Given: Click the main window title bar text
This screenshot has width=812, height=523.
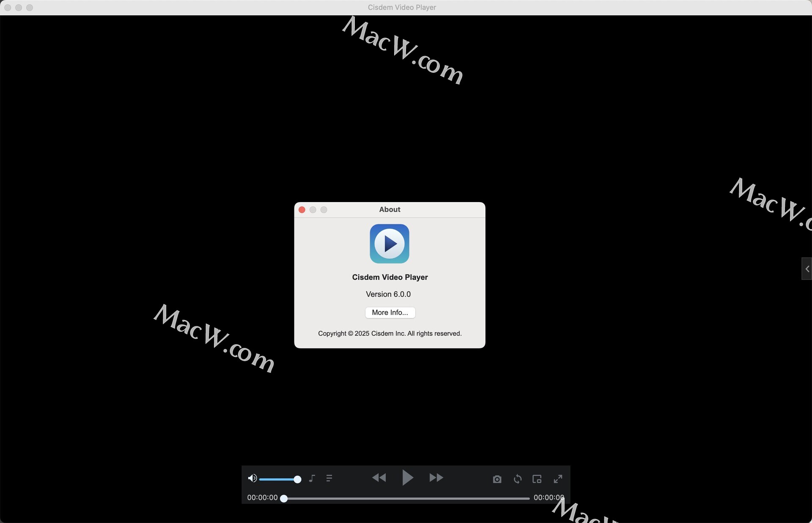Looking at the screenshot, I should 402,8.
